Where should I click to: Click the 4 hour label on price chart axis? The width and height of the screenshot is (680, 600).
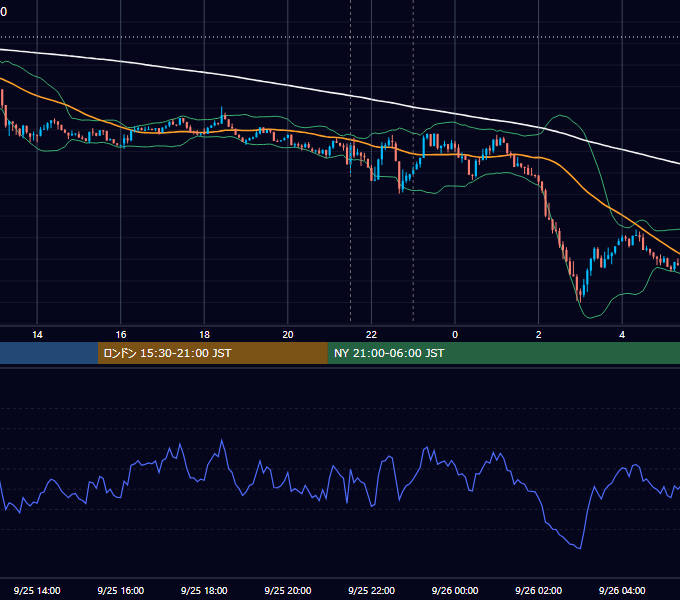click(x=622, y=335)
